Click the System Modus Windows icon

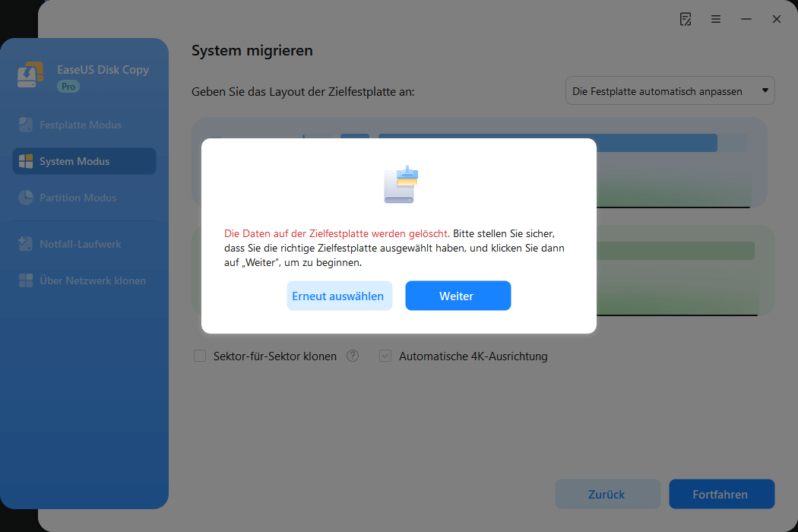[26, 161]
